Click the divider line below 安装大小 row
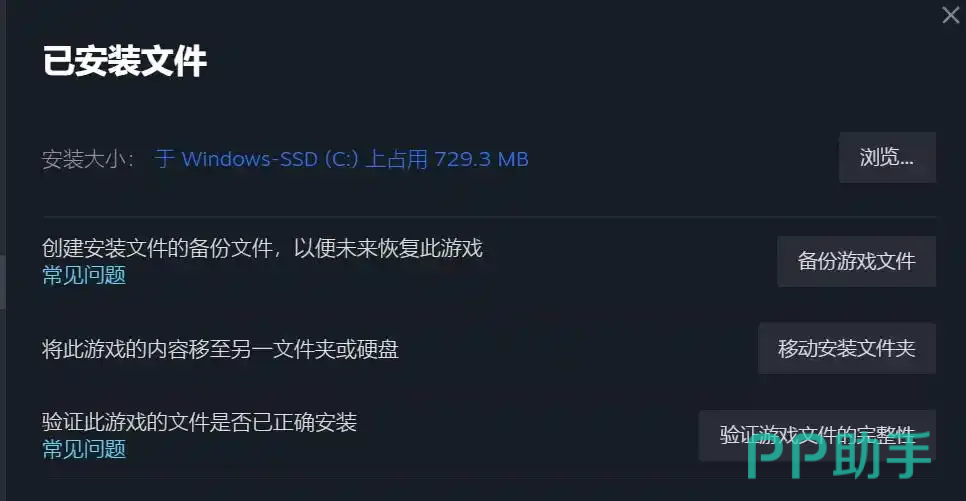 (489, 217)
